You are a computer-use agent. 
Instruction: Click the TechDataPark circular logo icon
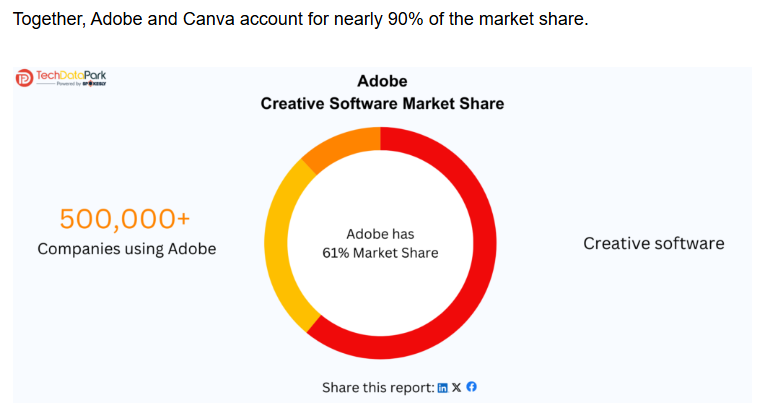click(24, 78)
